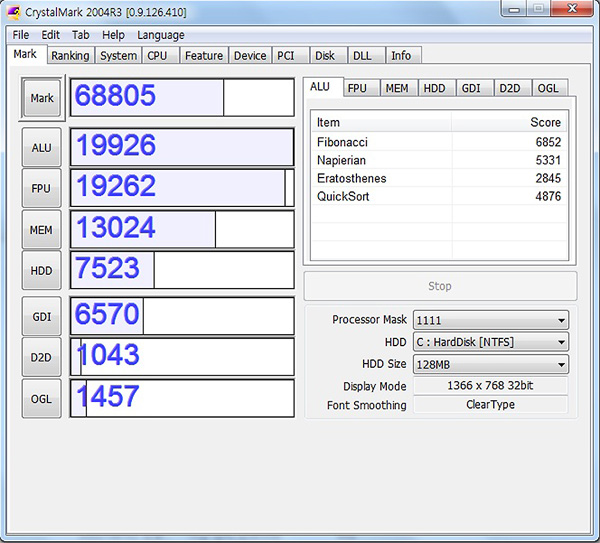600x543 pixels.
Task: Click the HDD score bar 7523
Action: pos(182,270)
